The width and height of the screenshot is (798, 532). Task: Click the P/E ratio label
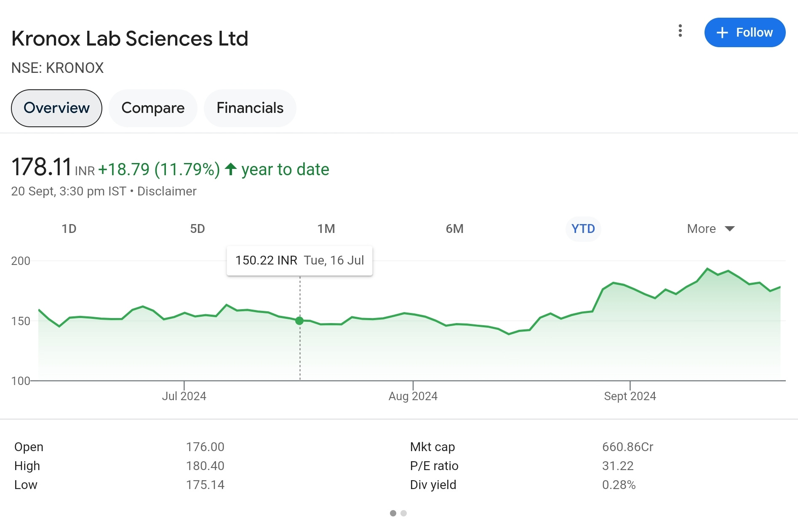tap(434, 466)
